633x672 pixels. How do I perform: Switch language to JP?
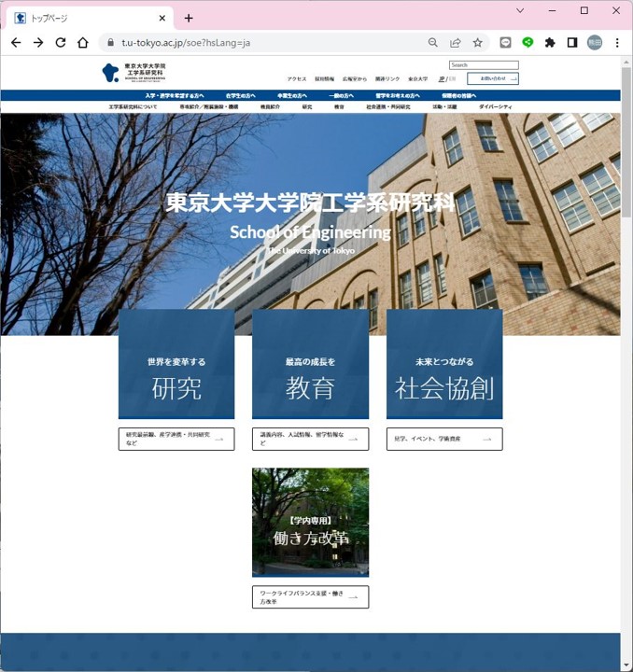(442, 78)
